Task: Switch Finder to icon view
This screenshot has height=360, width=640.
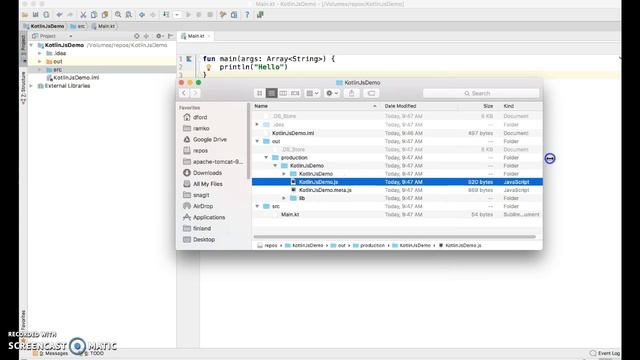Action: pyautogui.click(x=259, y=93)
